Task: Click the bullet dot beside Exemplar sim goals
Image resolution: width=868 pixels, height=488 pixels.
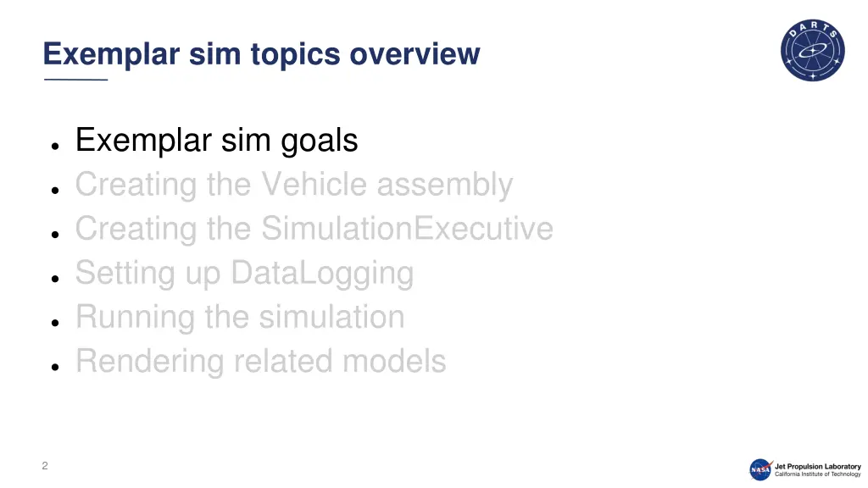Action: (54, 146)
